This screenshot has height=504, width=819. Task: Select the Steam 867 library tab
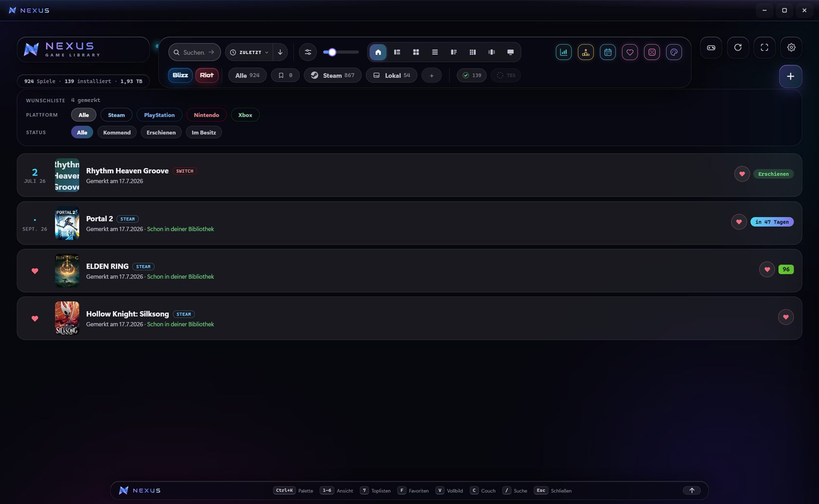pyautogui.click(x=333, y=75)
